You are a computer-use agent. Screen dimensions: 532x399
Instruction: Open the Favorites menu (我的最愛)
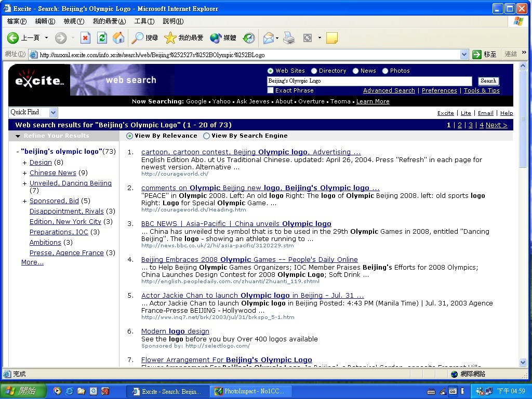coord(109,21)
